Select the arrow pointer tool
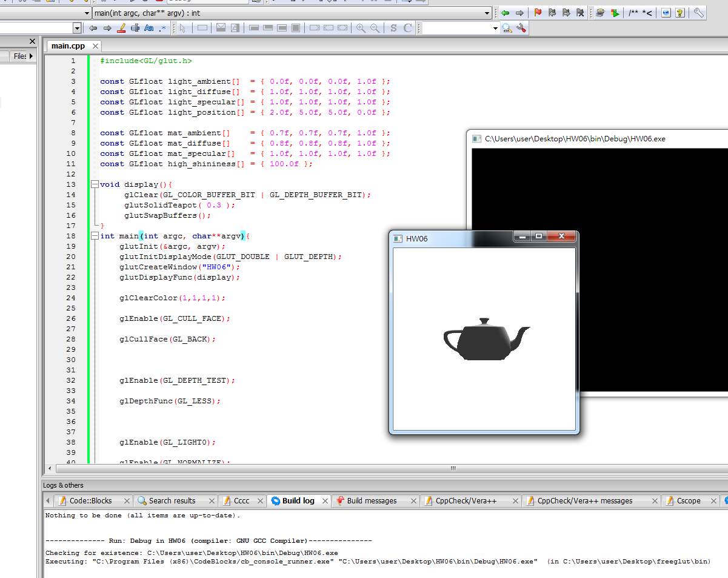728x578 pixels. [184, 28]
